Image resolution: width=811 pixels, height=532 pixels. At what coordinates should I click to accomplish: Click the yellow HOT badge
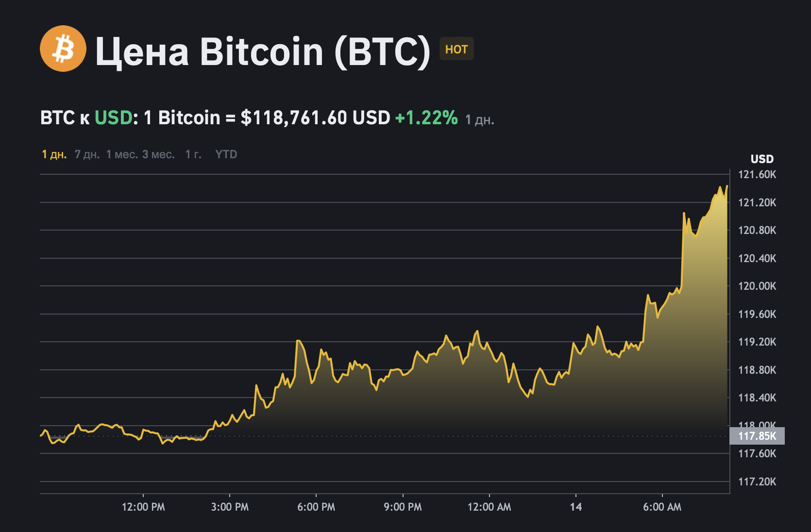456,49
